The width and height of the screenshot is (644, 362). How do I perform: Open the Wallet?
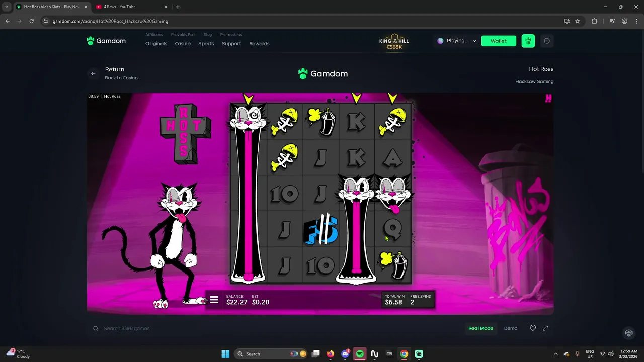(x=499, y=41)
